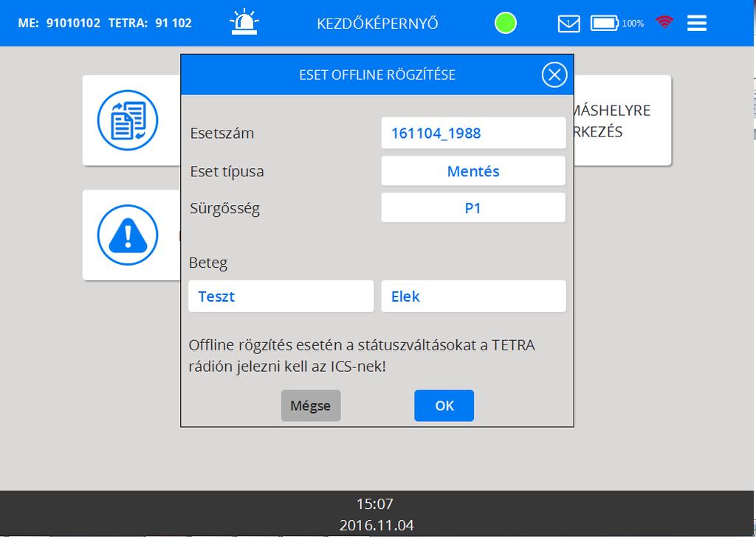Click the patient first name field Elek

[473, 297]
